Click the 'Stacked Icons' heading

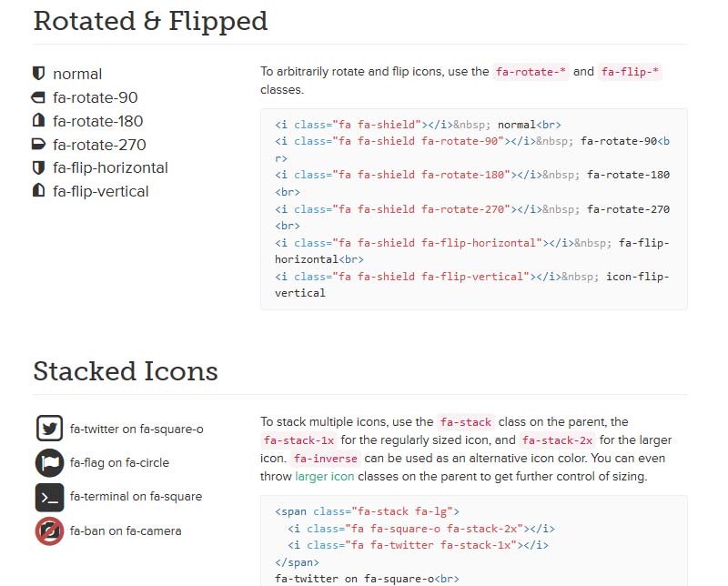click(x=126, y=371)
